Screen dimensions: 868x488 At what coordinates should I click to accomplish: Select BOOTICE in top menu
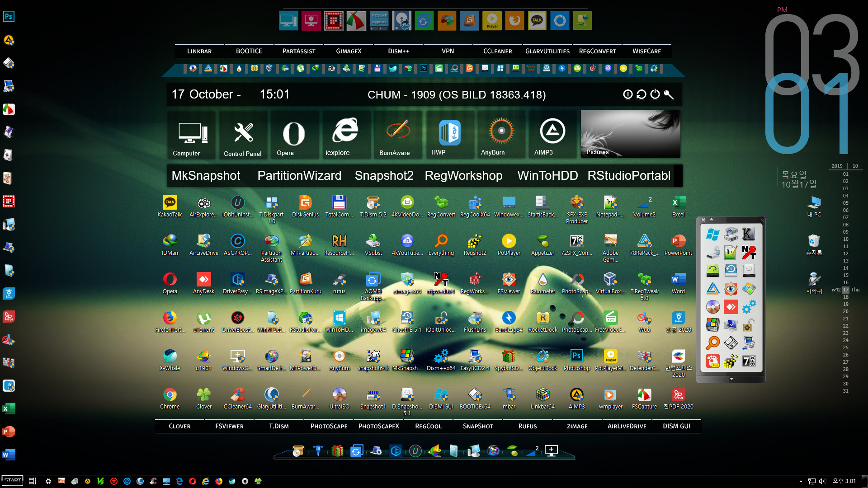249,51
